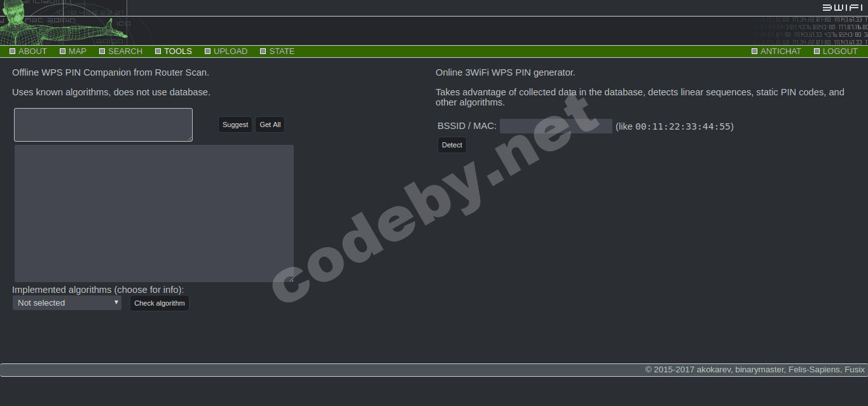Open the UPLOAD page
This screenshot has width=868, height=406.
pyautogui.click(x=230, y=51)
